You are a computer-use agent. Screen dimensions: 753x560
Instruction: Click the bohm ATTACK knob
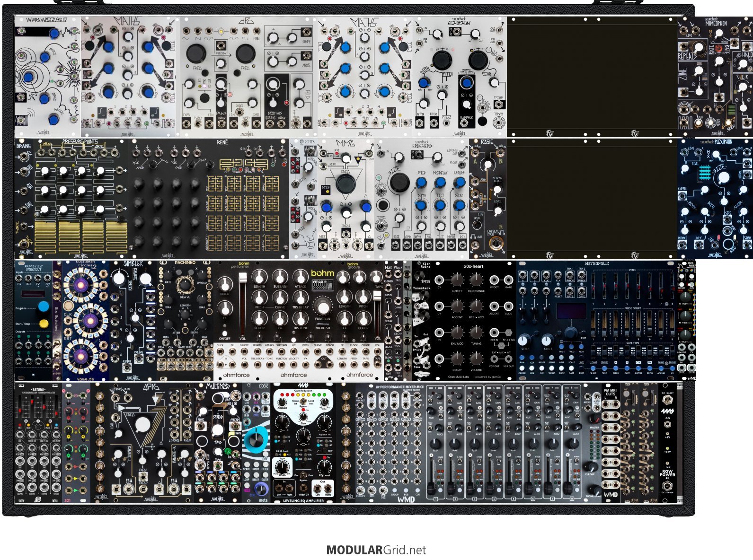pos(301,277)
